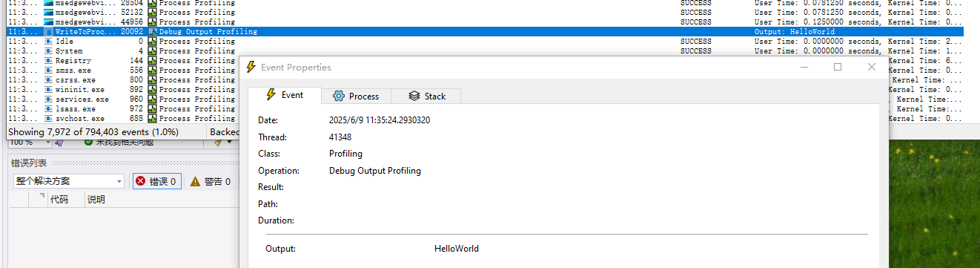Click PID 960 in the services.exe row
Screen dimensions: 980x268
click(136, 99)
